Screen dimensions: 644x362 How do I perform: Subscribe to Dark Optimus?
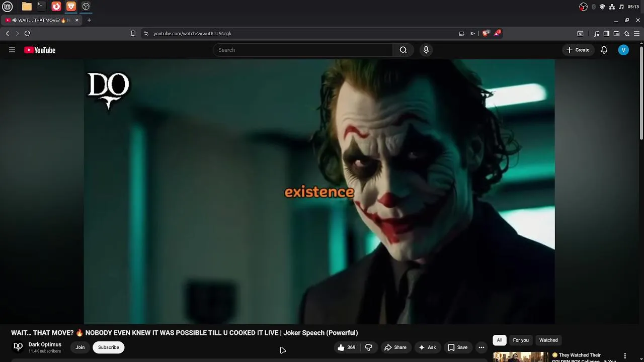point(109,347)
